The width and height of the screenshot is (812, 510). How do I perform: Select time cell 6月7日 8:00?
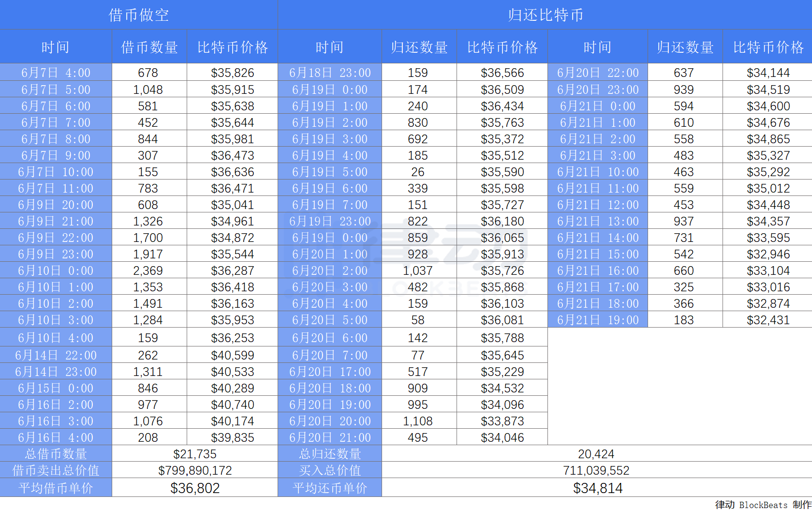(56, 139)
